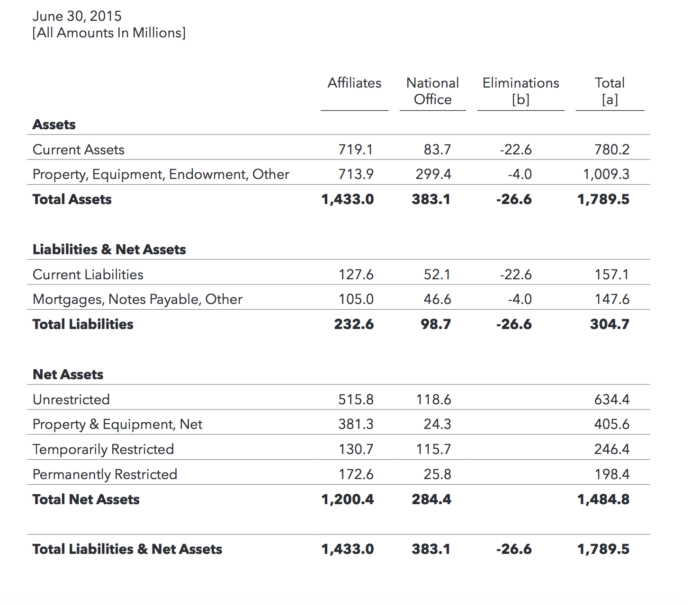Click the Unrestricted row label
Image resolution: width=700 pixels, height=605 pixels.
[x=71, y=400]
